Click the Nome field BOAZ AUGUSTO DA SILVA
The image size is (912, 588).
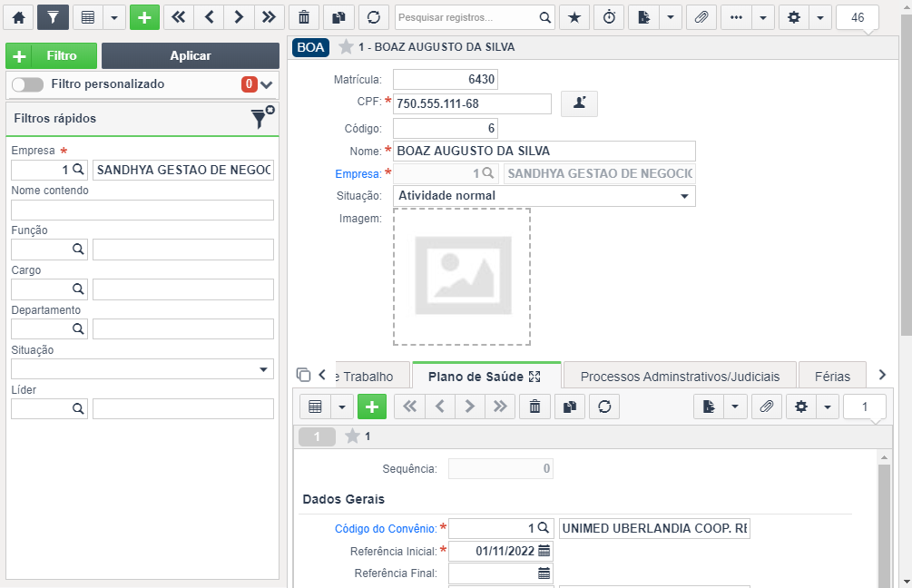544,152
